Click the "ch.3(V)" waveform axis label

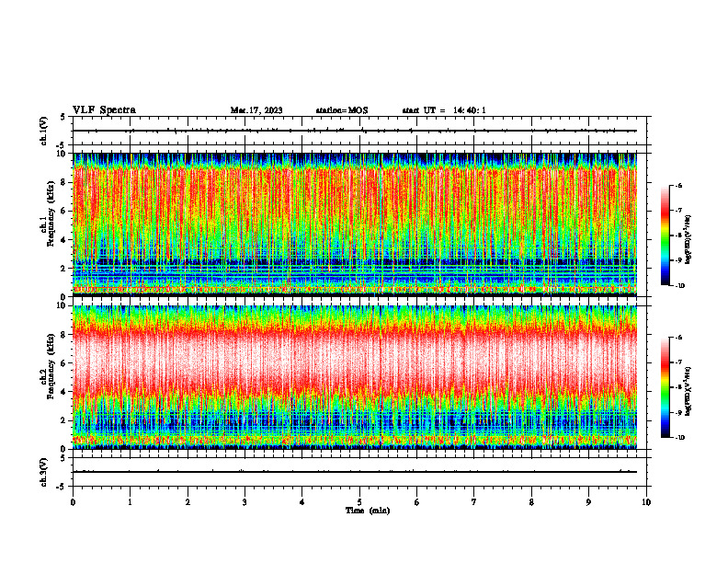pos(43,472)
